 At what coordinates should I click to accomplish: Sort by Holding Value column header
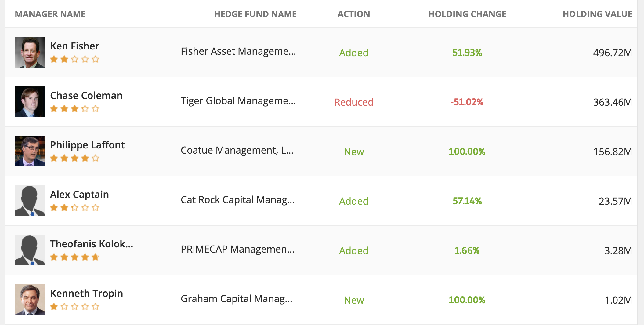[x=597, y=14]
